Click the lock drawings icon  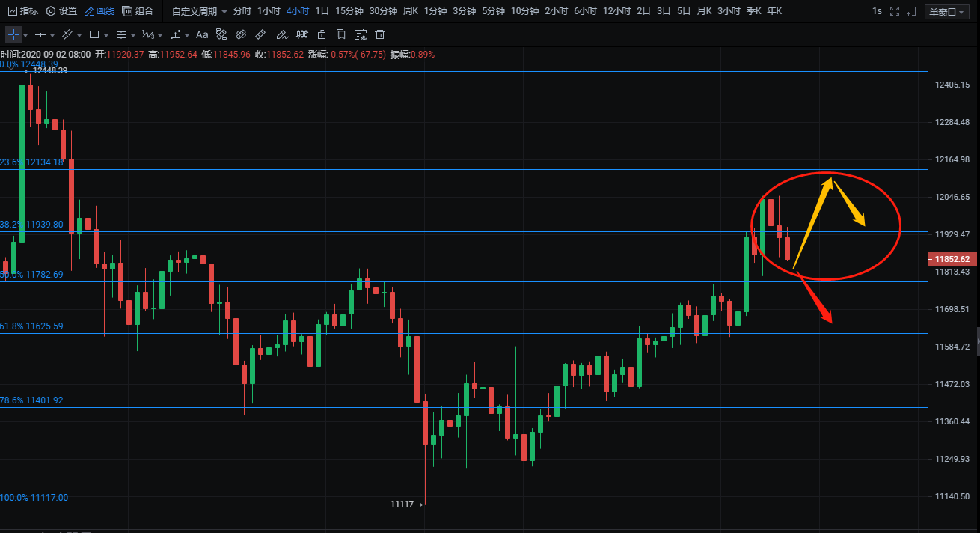[x=321, y=35]
